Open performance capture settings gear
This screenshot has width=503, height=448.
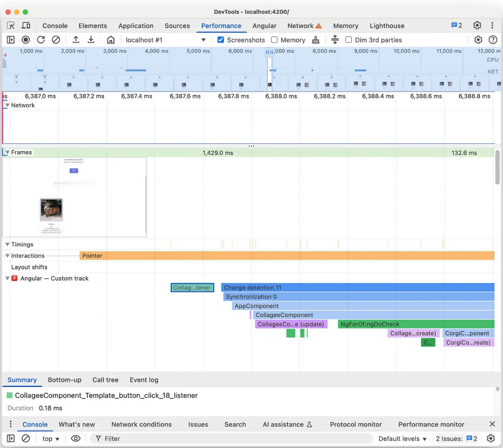(478, 40)
